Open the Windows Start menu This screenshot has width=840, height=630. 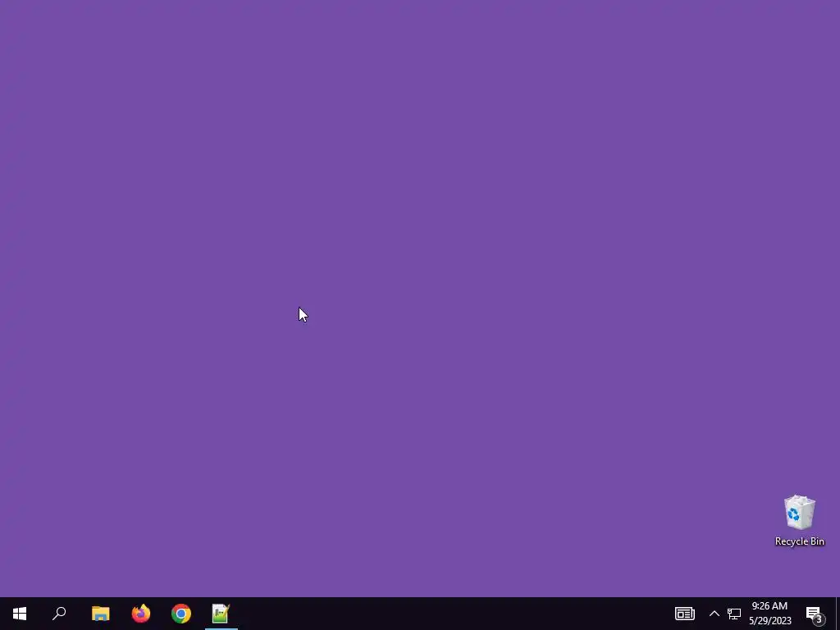pyautogui.click(x=20, y=614)
